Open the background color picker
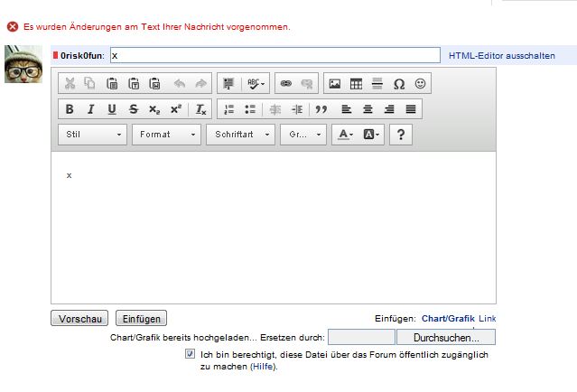 [371, 135]
